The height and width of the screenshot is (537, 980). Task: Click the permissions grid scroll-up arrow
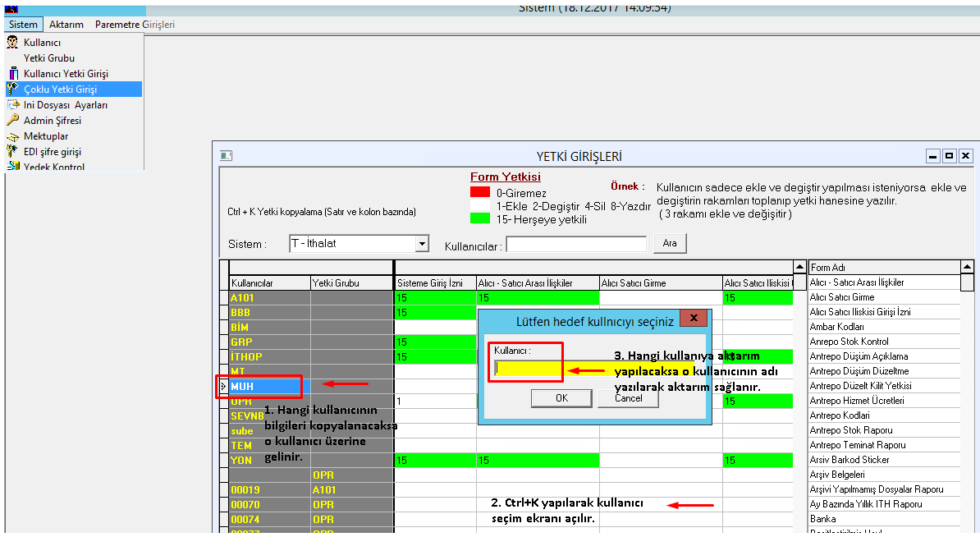[799, 267]
